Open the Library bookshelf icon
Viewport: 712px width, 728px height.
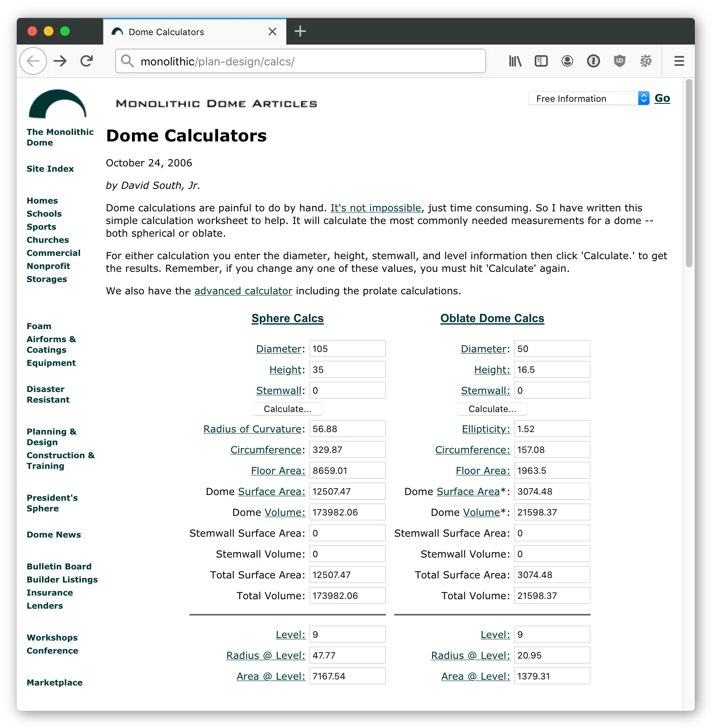[515, 61]
